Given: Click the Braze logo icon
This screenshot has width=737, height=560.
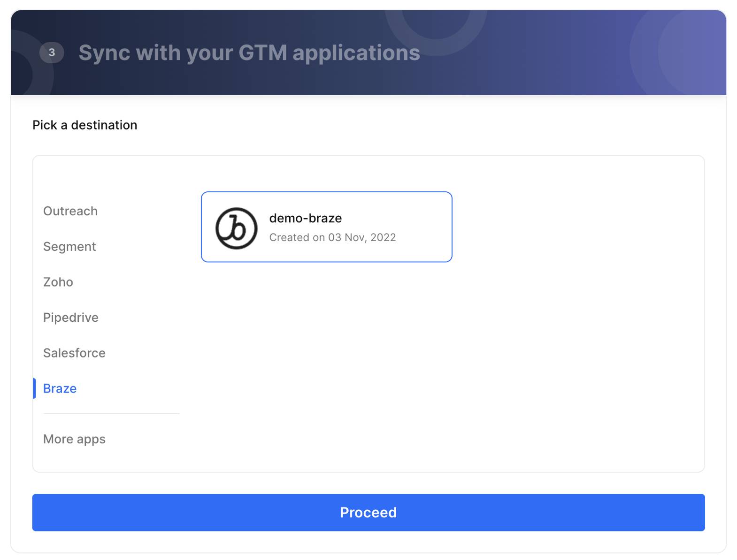Looking at the screenshot, I should click(x=237, y=228).
